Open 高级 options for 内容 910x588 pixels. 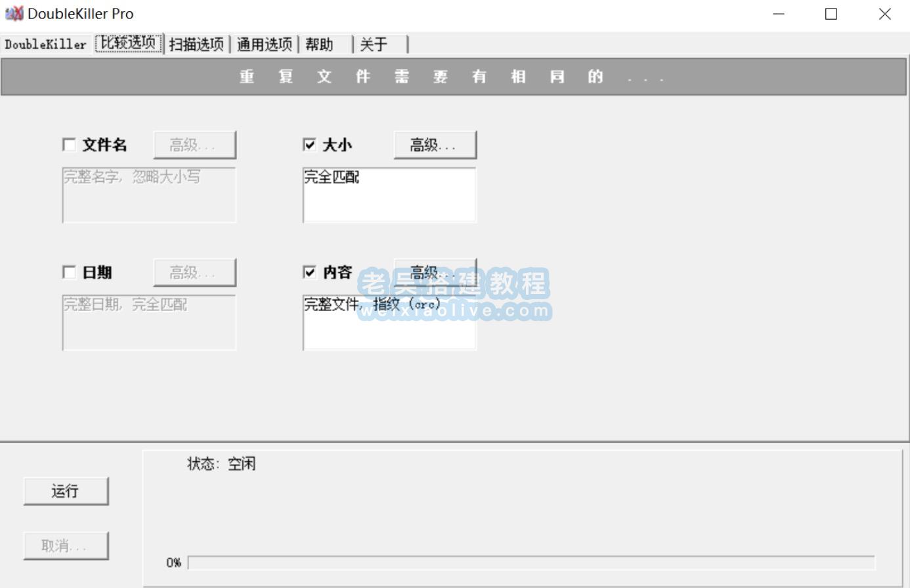click(435, 272)
